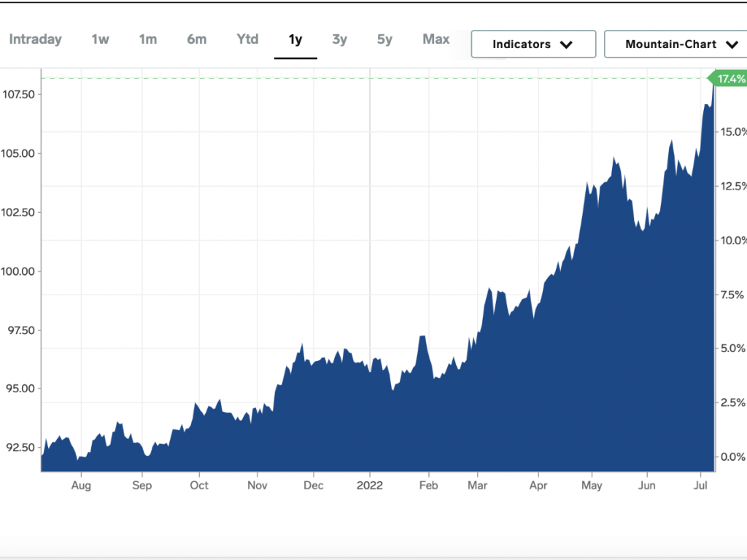
Task: Show the Max time range
Action: (x=436, y=39)
